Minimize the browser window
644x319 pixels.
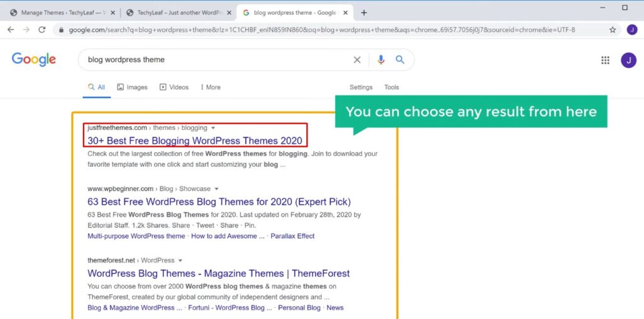[602, 8]
